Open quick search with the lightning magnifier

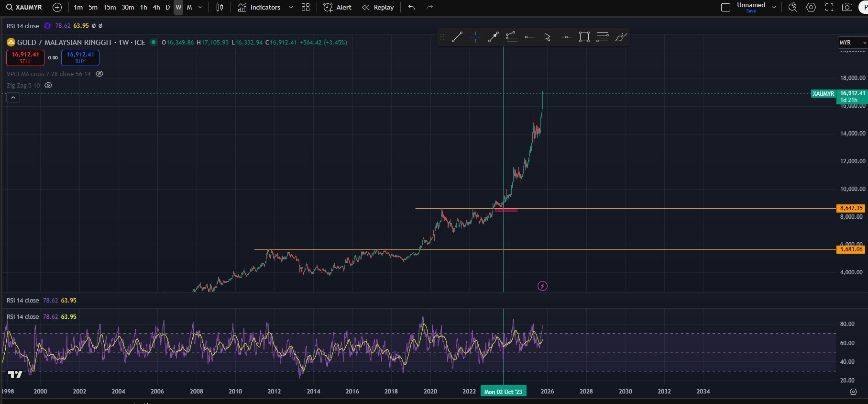point(792,7)
